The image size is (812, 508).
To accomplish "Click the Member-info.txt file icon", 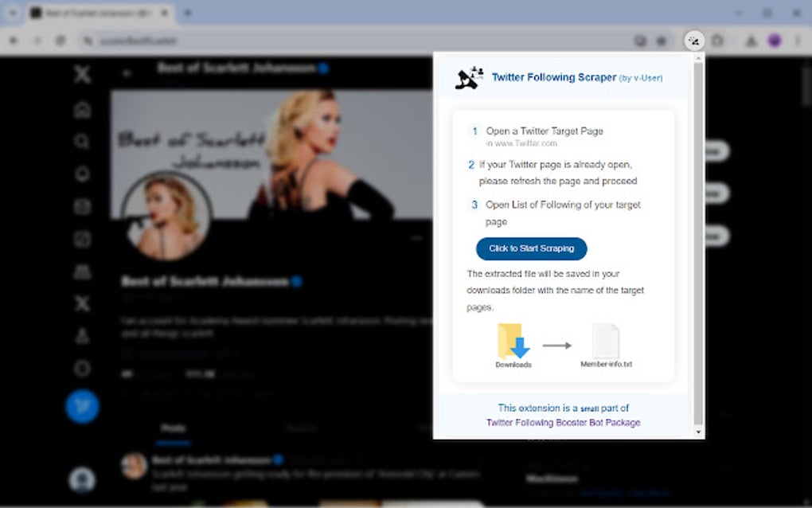I will (x=605, y=341).
